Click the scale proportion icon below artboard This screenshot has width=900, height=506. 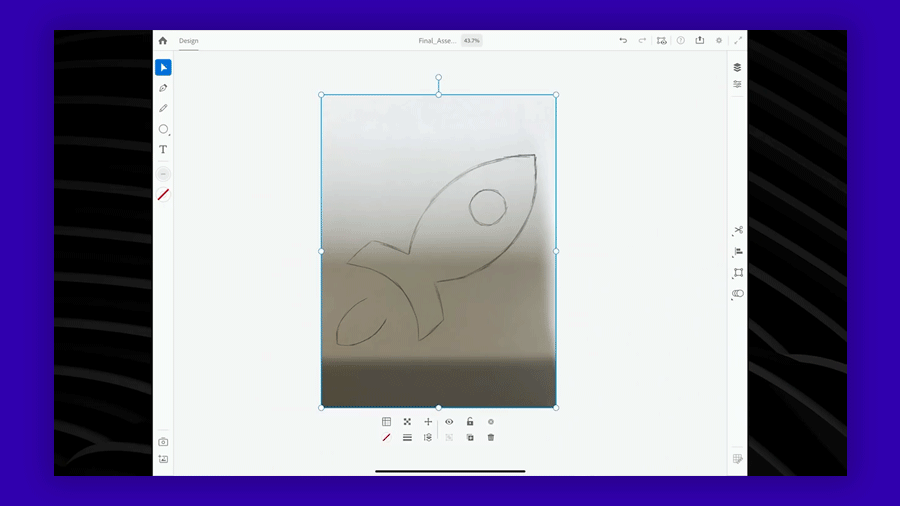click(x=407, y=422)
